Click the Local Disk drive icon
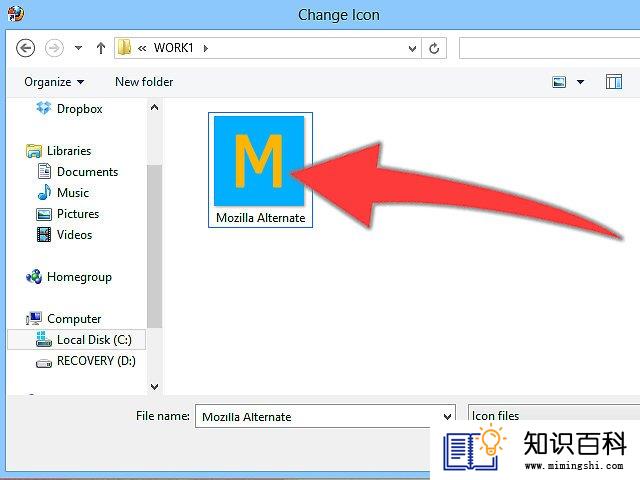 click(44, 339)
